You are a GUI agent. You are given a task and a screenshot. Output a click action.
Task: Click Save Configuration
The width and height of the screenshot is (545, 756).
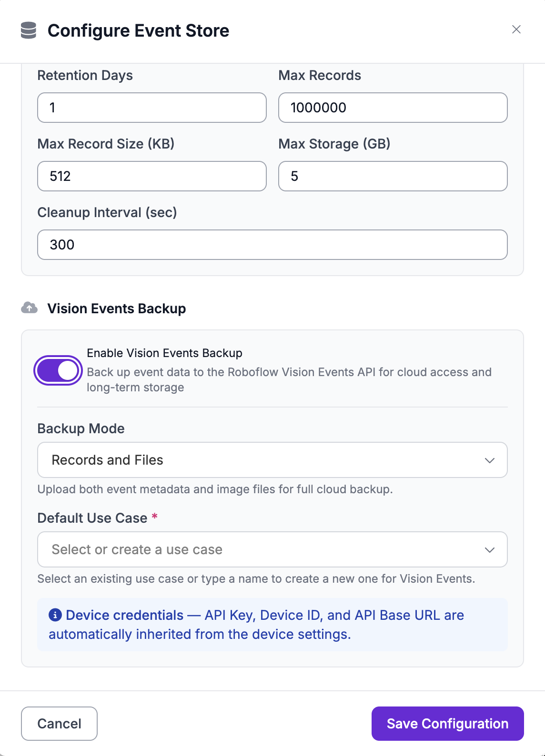[x=447, y=724]
